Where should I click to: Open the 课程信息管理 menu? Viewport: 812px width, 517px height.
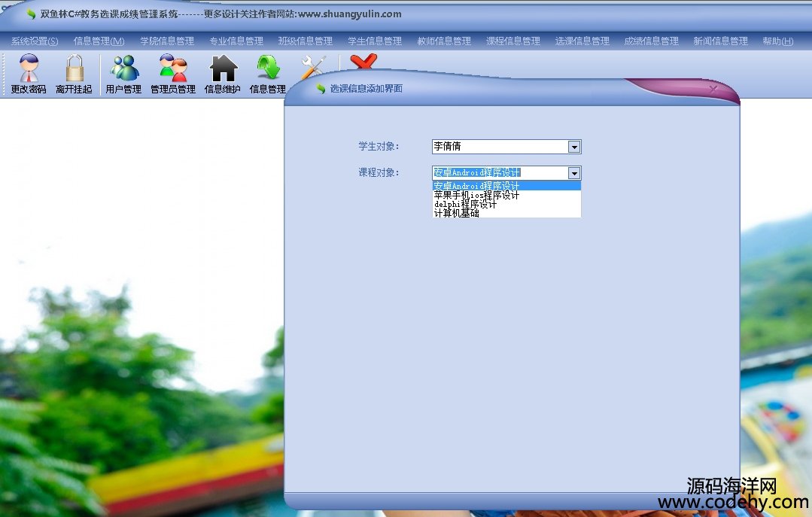tap(513, 41)
